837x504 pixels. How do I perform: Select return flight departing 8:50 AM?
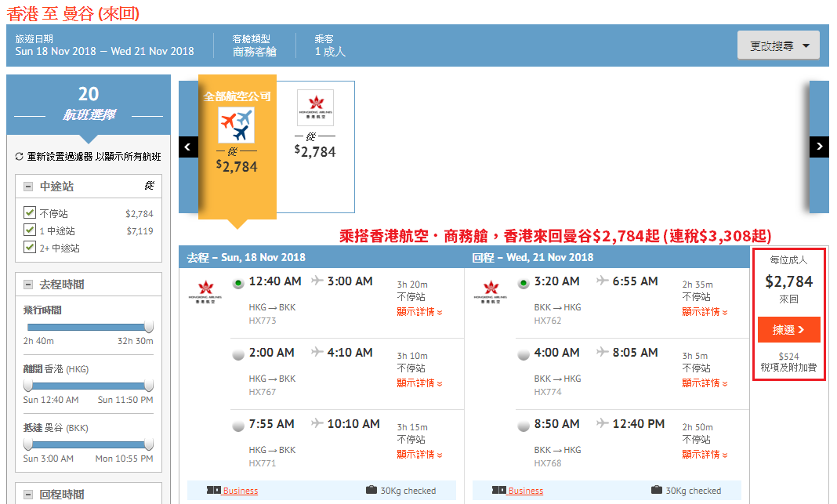(x=524, y=426)
